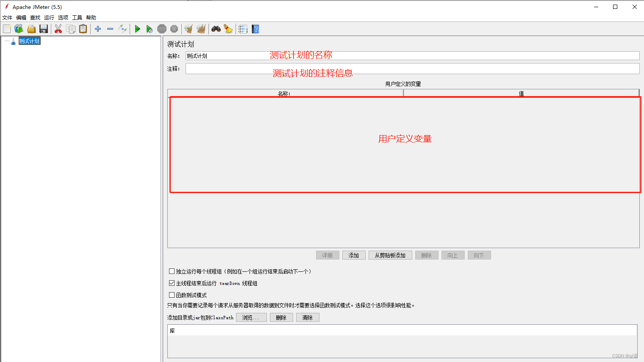
Task: Click the 添加 button
Action: [x=354, y=255]
